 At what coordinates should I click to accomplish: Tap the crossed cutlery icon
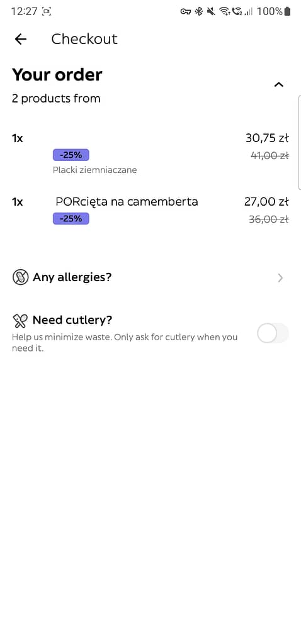pos(20,321)
